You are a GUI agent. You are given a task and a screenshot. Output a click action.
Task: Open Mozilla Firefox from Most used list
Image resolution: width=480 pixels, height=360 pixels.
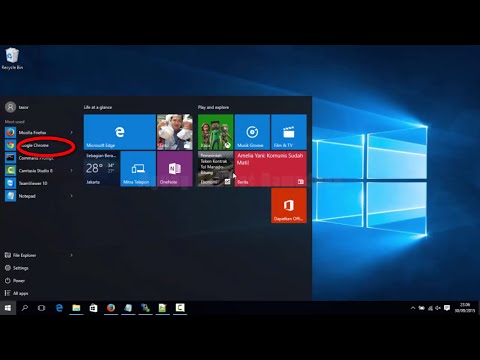point(38,133)
